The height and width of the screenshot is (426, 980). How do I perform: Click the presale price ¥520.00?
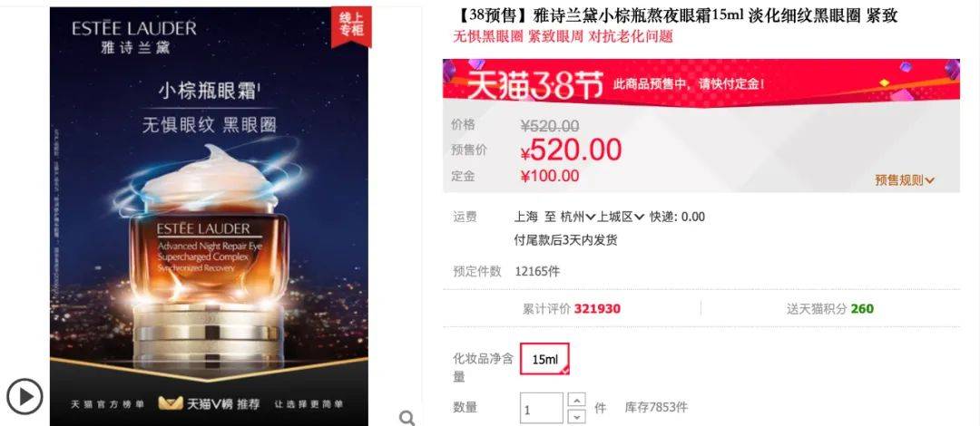point(572,150)
